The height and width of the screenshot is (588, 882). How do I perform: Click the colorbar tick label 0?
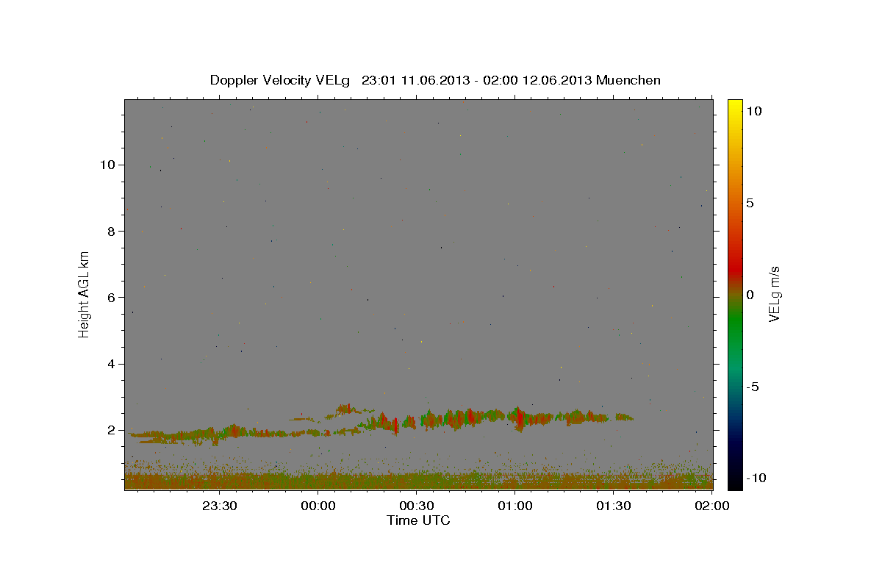click(749, 294)
